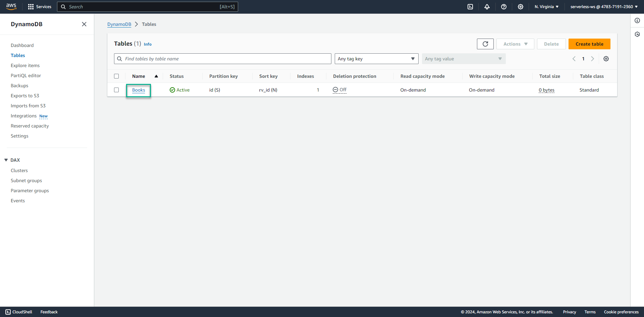Image resolution: width=644 pixels, height=317 pixels.
Task: Click the Partition key column header
Action: (x=223, y=76)
